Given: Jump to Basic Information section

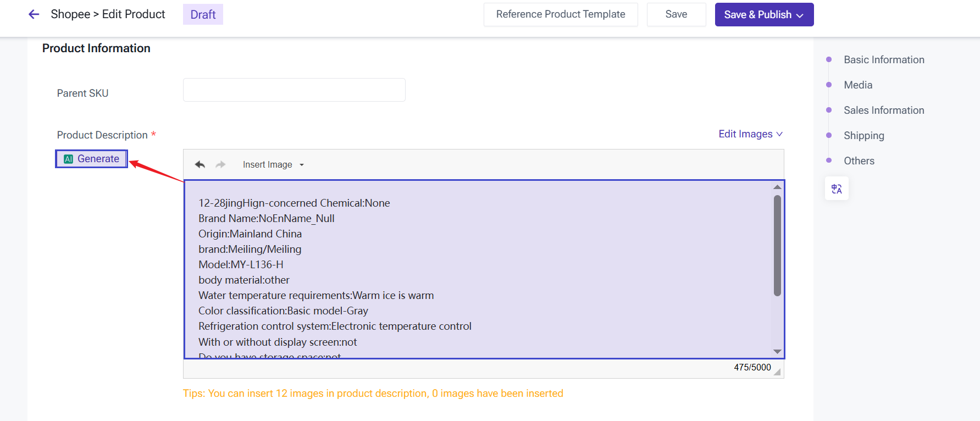Looking at the screenshot, I should tap(884, 59).
